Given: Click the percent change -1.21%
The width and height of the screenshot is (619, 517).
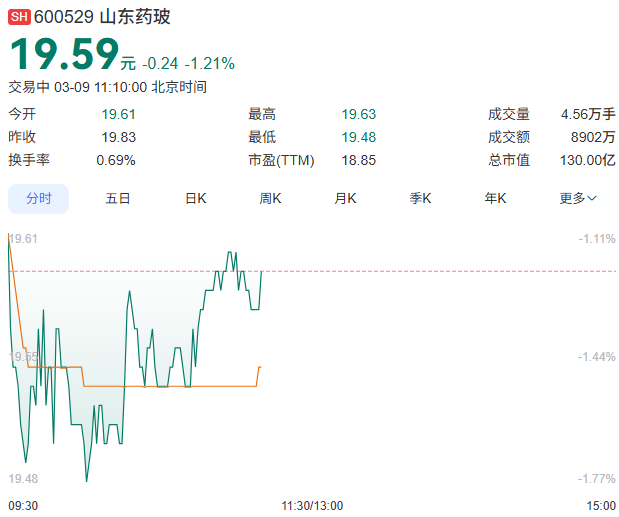Looking at the screenshot, I should [x=210, y=64].
